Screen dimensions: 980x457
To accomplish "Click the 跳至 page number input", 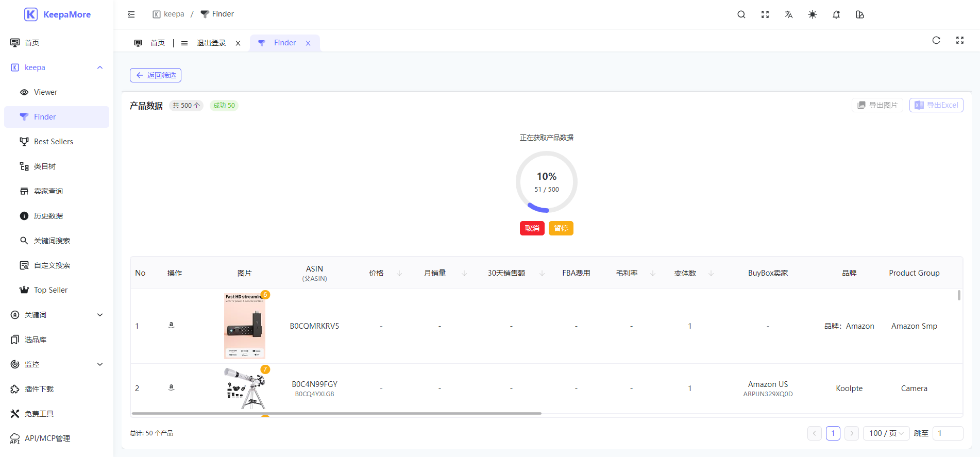I will (948, 433).
